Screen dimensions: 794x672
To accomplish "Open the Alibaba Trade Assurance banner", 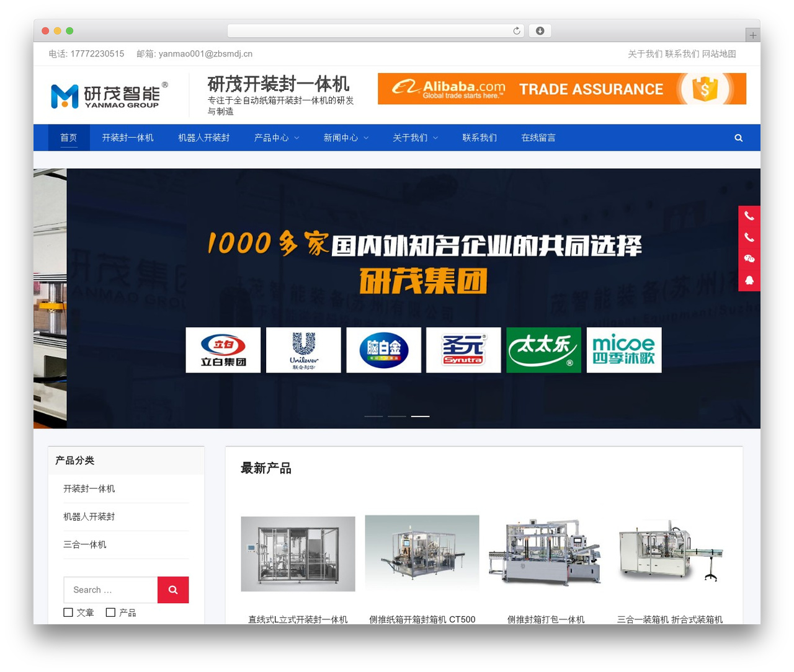I will [x=562, y=89].
